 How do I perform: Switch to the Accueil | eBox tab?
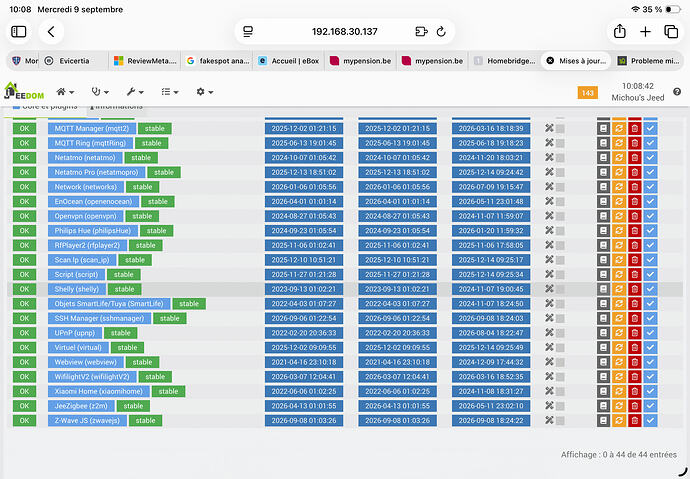tap(289, 61)
